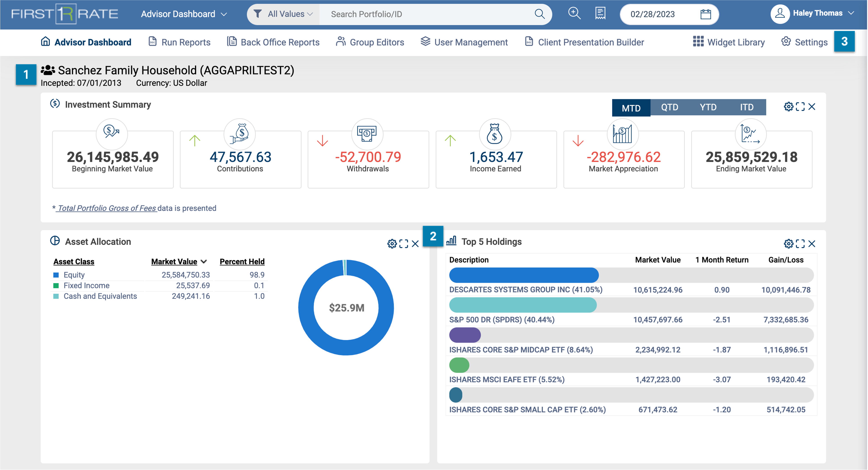Click the zoom-in magnifier icon in header
This screenshot has height=470, width=868.
point(574,13)
